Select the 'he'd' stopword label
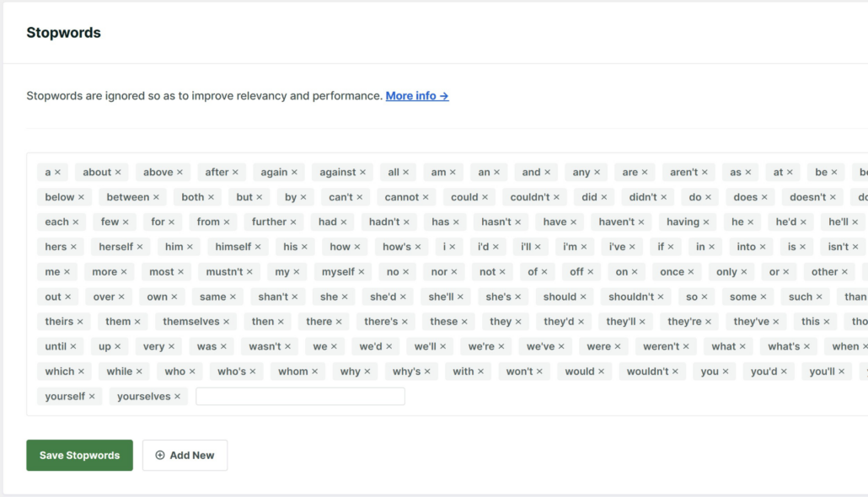 click(x=786, y=222)
